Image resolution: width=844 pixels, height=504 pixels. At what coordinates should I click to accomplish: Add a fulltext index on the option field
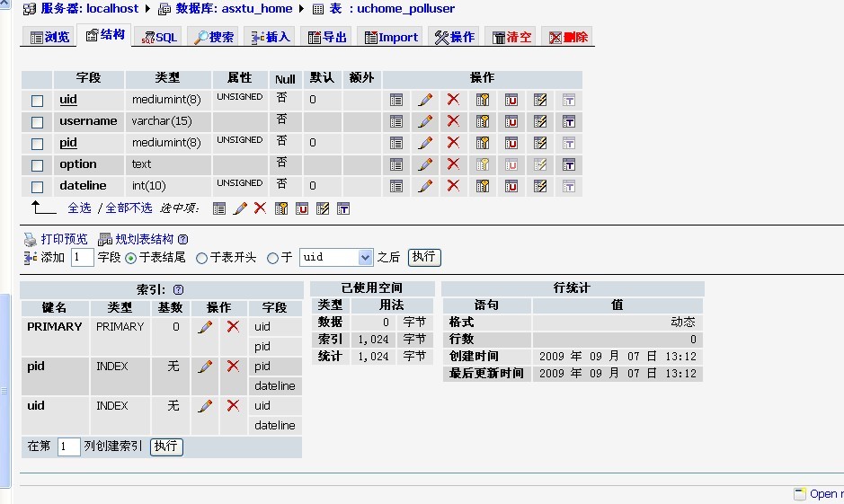point(568,164)
